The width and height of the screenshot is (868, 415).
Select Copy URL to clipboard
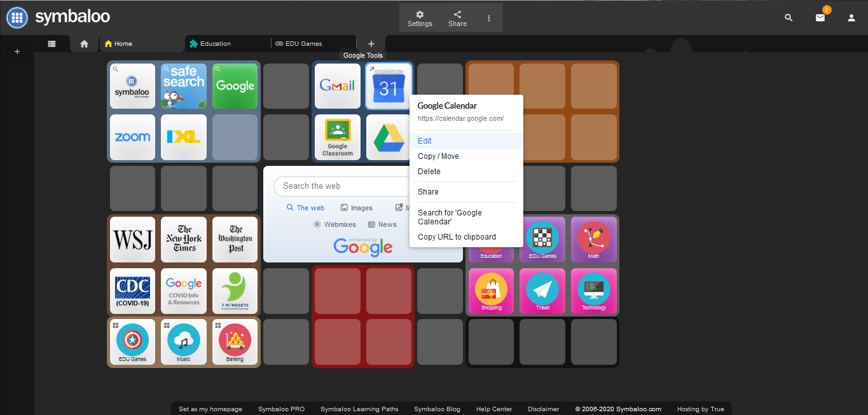[x=457, y=237]
